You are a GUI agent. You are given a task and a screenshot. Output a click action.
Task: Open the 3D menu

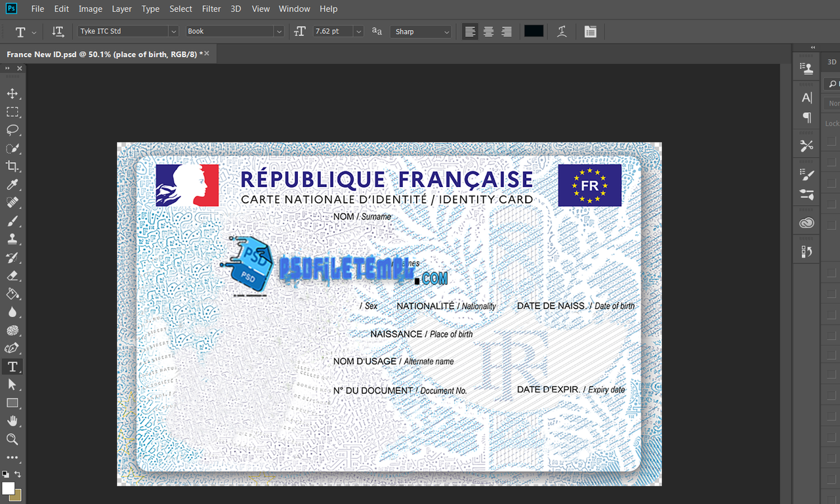pyautogui.click(x=236, y=9)
